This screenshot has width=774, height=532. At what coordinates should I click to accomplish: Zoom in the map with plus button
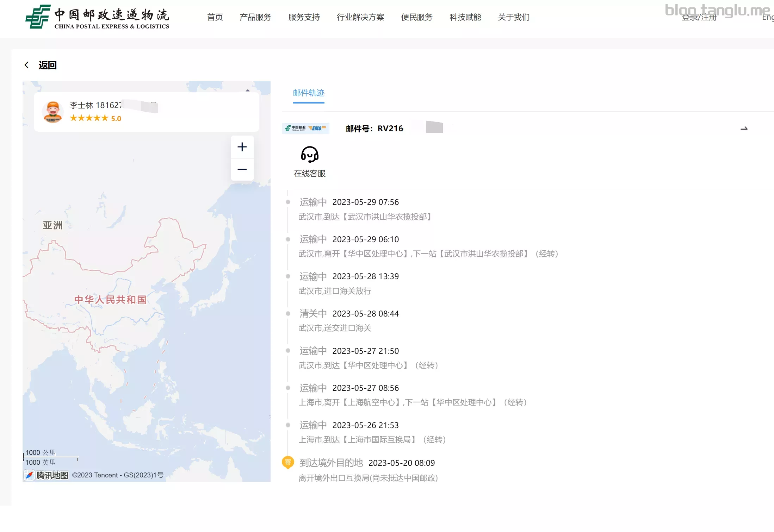[242, 147]
